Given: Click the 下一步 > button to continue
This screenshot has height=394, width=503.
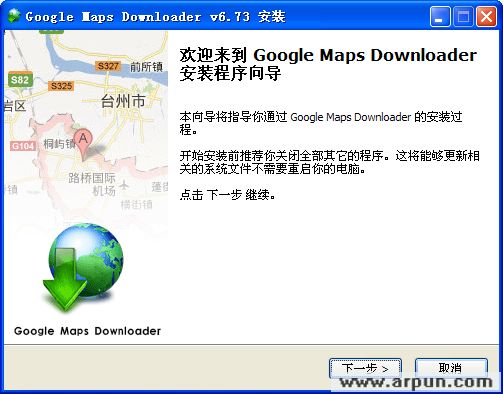Looking at the screenshot, I should [x=365, y=368].
